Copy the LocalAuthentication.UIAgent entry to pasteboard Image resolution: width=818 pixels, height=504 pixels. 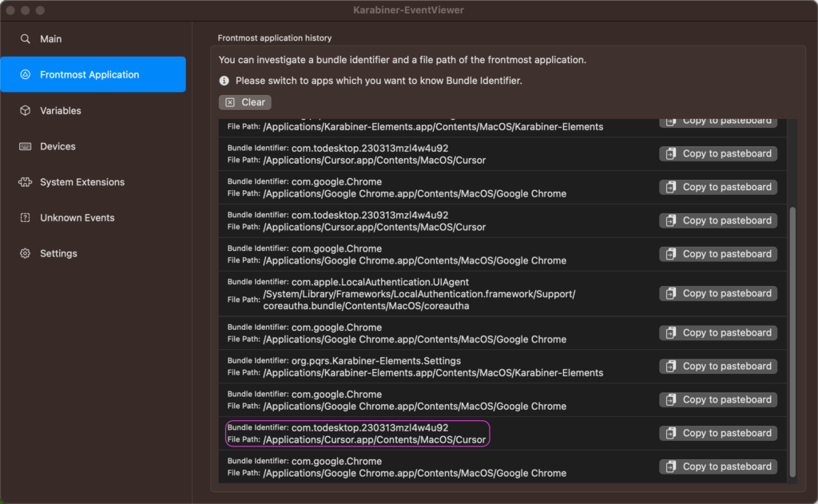click(x=718, y=293)
